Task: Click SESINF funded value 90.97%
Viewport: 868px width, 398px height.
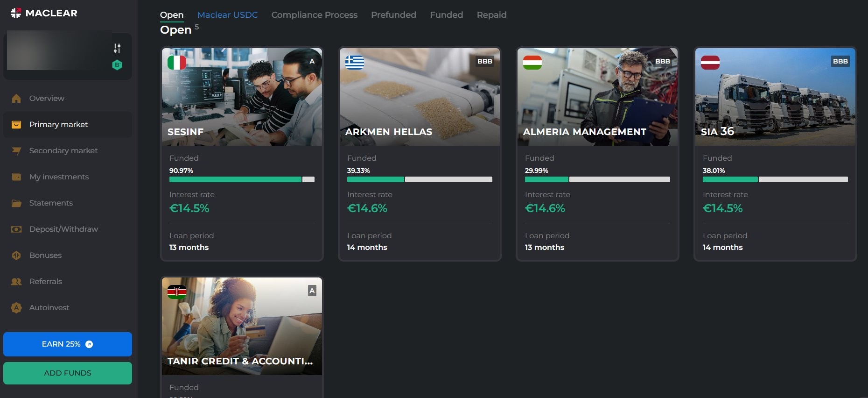Action: pyautogui.click(x=181, y=171)
